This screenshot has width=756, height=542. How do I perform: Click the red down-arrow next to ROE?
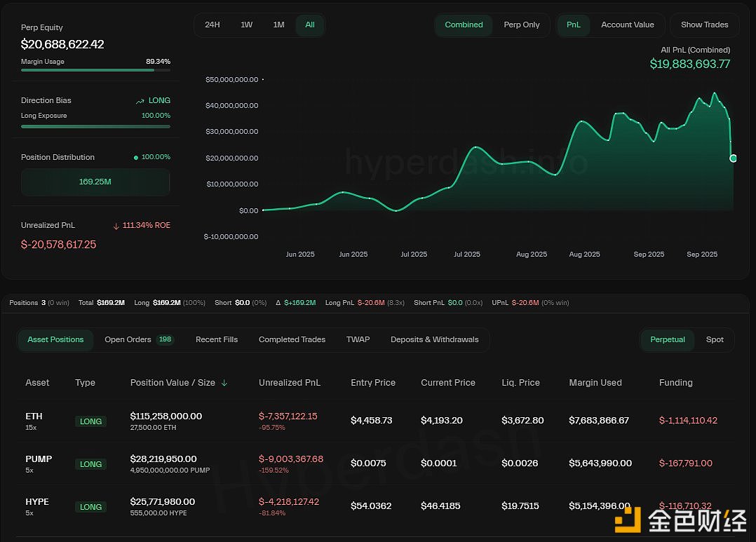(116, 226)
